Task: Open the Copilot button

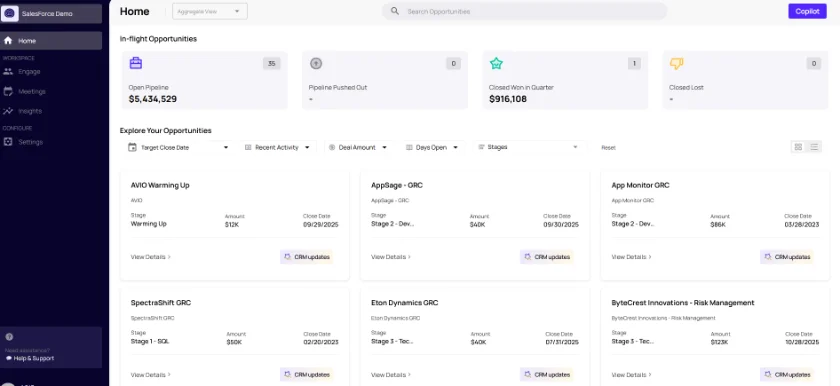Action: (807, 11)
